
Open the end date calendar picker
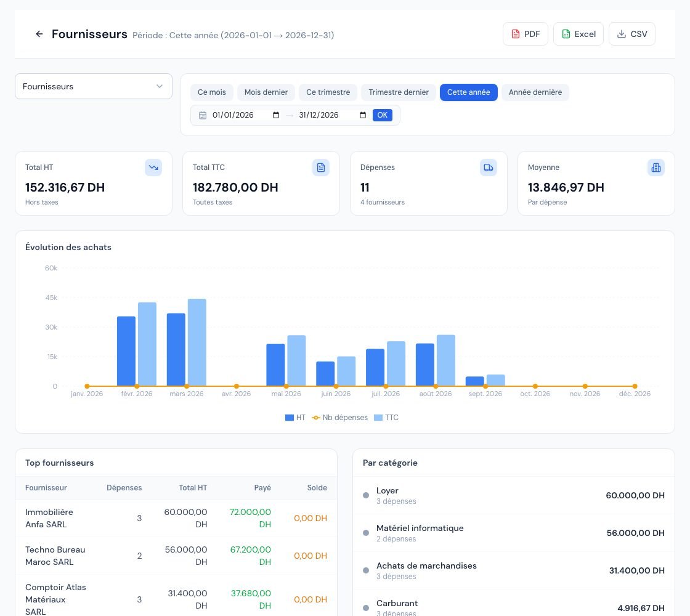(x=363, y=115)
